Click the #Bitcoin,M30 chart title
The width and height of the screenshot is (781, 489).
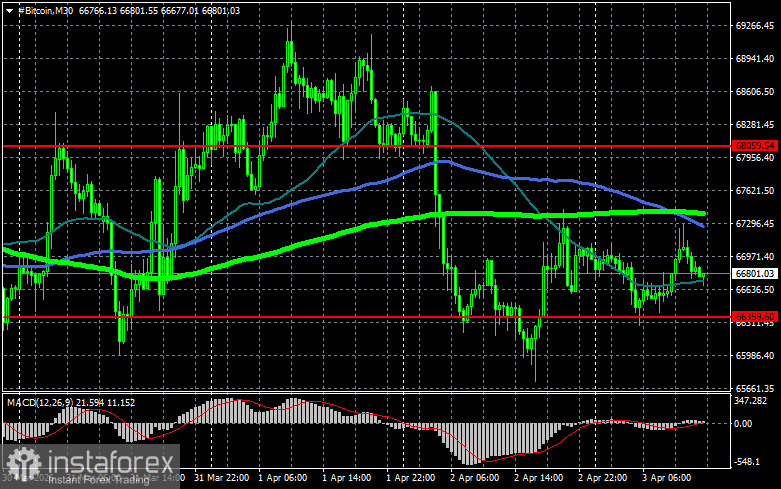(x=46, y=10)
